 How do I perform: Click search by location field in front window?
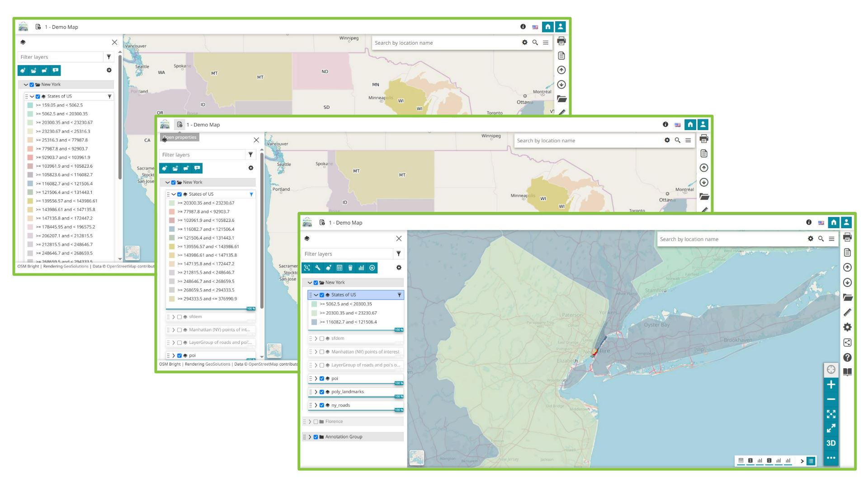(730, 239)
